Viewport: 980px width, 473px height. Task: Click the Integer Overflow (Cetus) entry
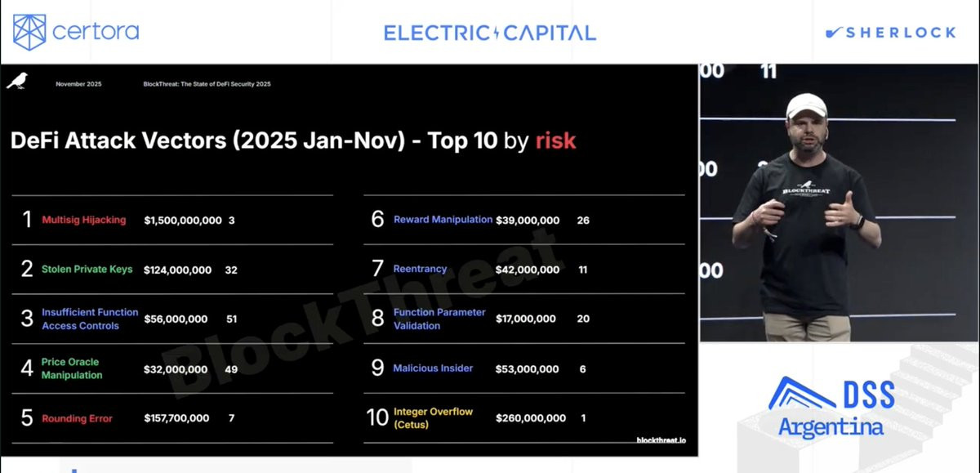433,417
